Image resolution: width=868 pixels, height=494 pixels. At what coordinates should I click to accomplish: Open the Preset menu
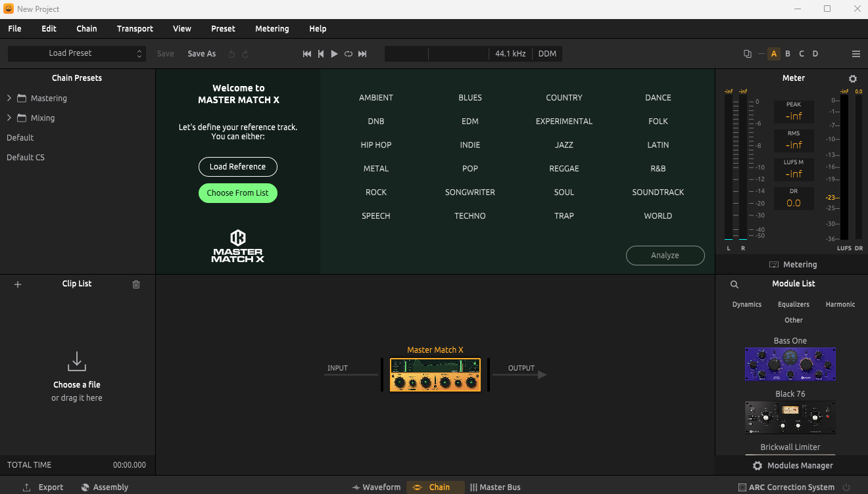tap(223, 29)
